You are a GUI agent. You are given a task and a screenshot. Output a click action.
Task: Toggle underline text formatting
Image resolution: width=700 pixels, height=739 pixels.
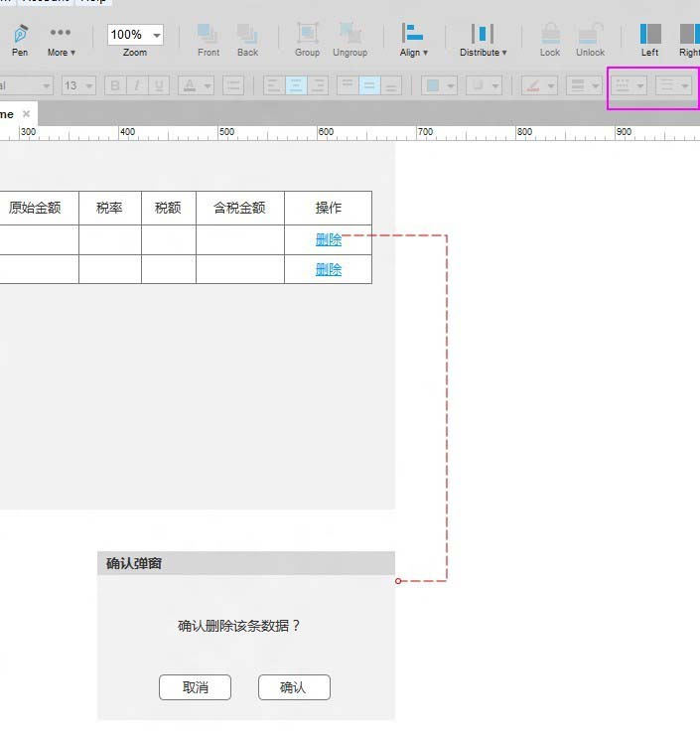[159, 85]
